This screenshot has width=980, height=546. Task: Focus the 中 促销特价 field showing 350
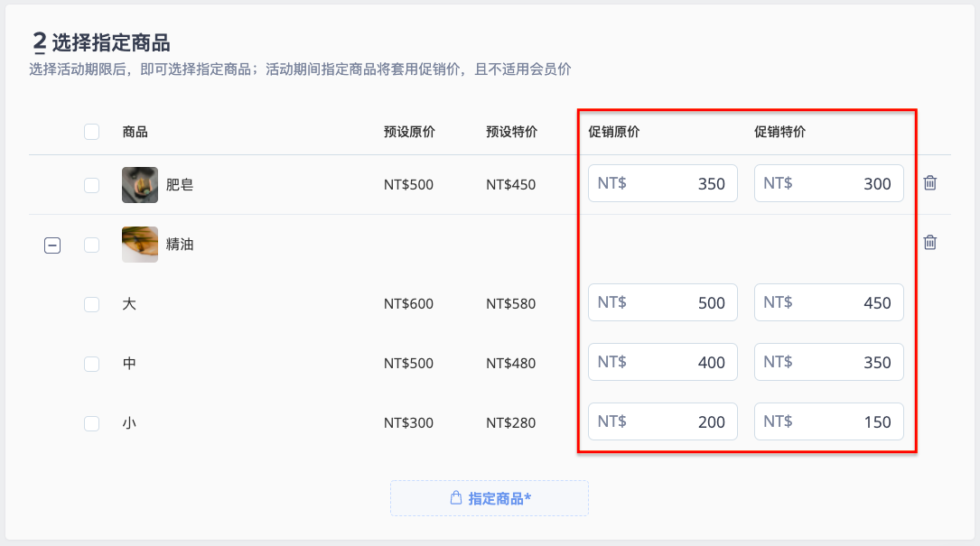[x=829, y=362]
